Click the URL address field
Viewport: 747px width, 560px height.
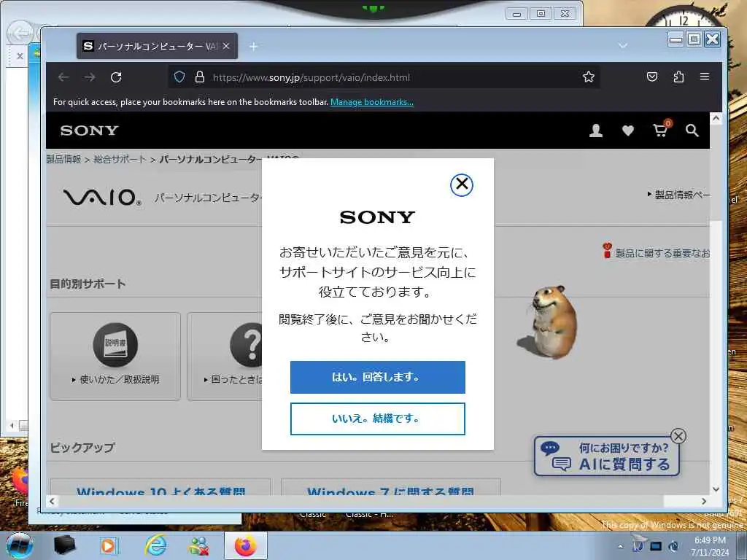pos(384,77)
